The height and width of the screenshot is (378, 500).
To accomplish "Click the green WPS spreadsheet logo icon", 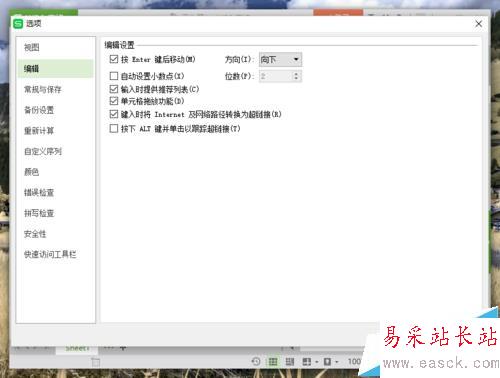I will pos(18,24).
